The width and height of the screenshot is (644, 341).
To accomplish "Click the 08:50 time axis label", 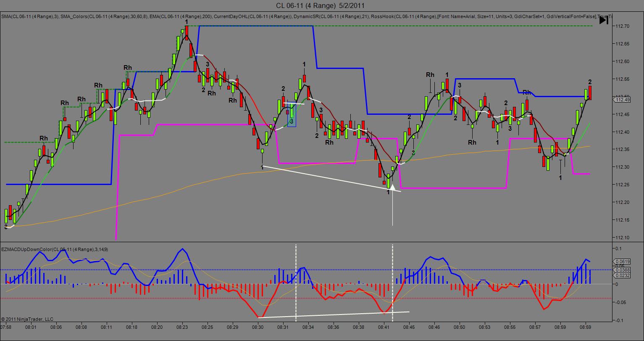I will pyautogui.click(x=460, y=327).
